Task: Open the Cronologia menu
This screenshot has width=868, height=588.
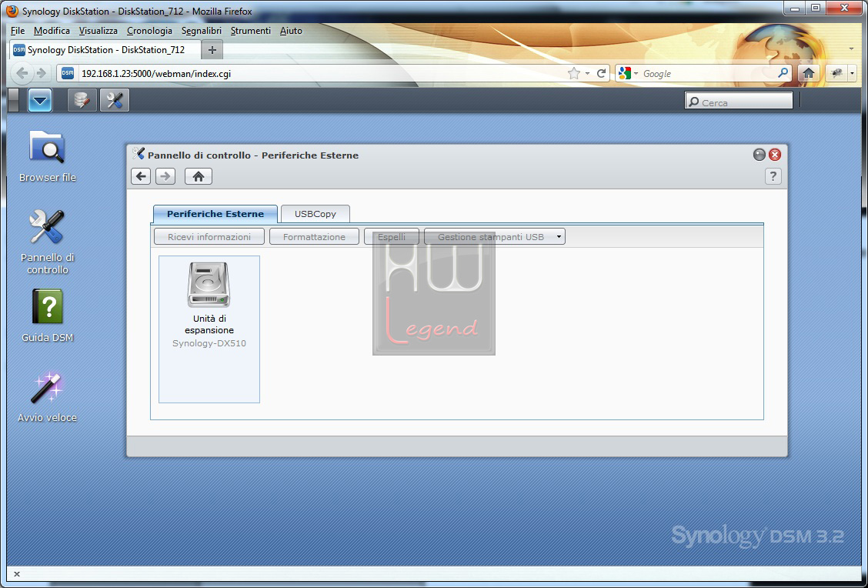Action: (149, 31)
